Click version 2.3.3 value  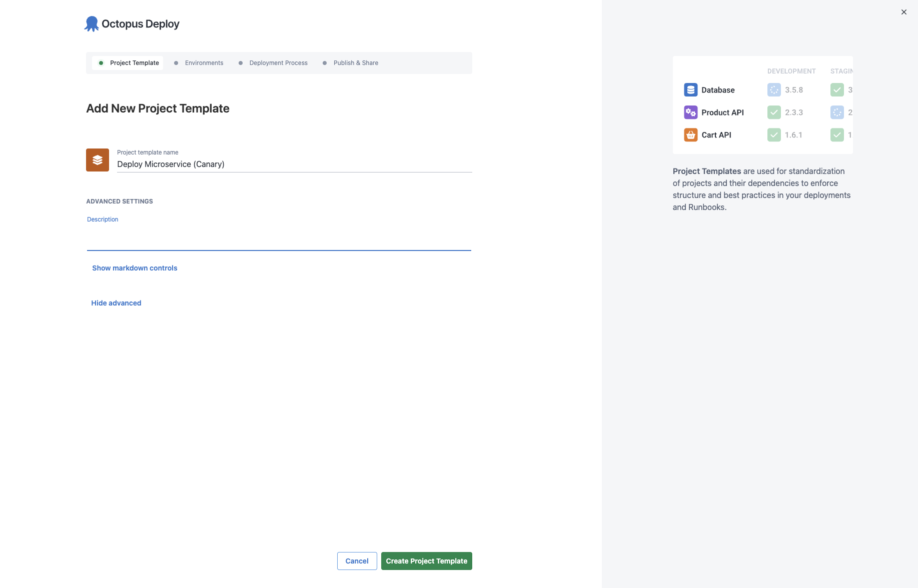pyautogui.click(x=794, y=112)
